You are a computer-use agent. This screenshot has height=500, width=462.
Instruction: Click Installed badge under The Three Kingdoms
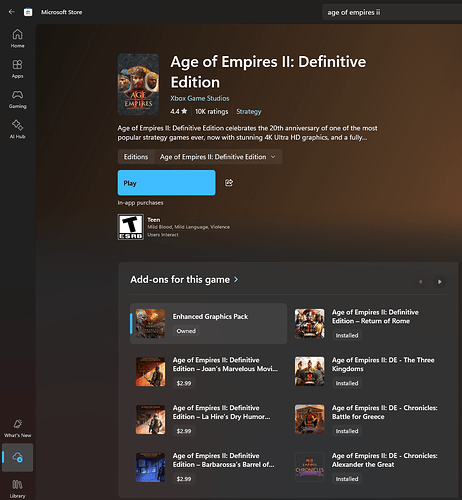click(x=347, y=383)
